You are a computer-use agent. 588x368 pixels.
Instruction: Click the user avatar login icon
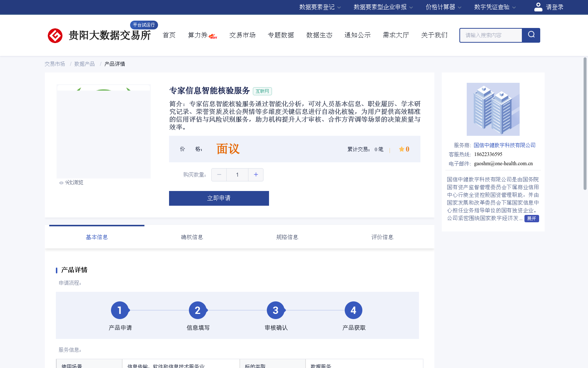pos(538,7)
